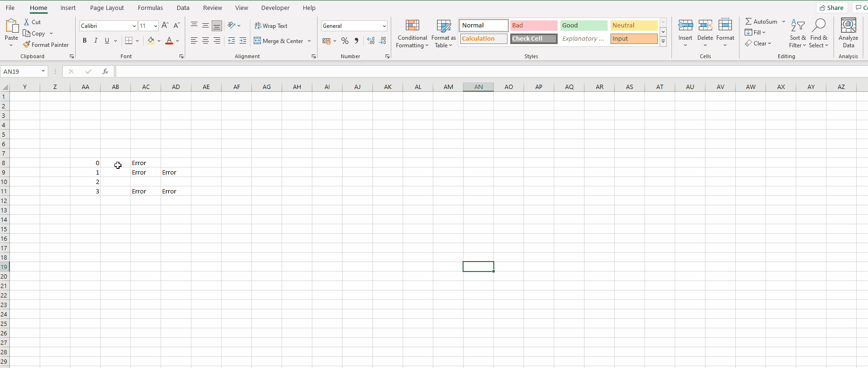Click the Share button
868x368 pixels.
(832, 8)
